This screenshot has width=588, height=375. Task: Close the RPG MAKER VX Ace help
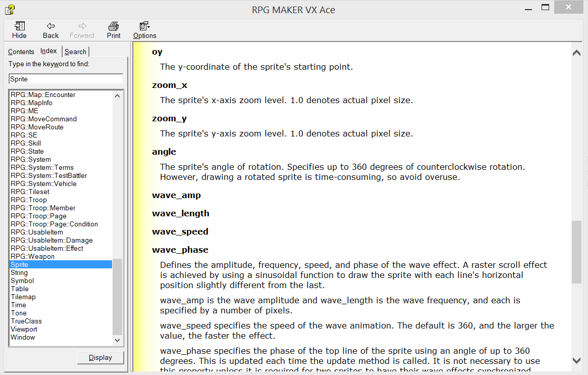(x=568, y=7)
